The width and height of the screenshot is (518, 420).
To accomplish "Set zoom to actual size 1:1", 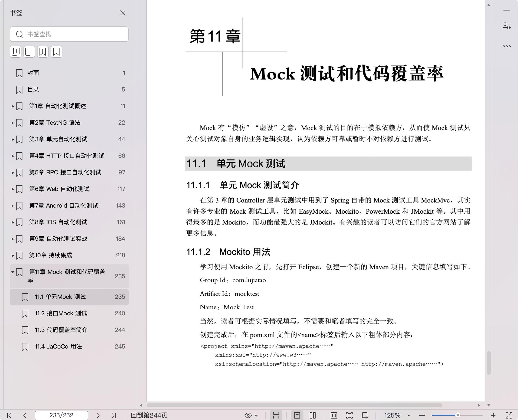I will coord(334,415).
